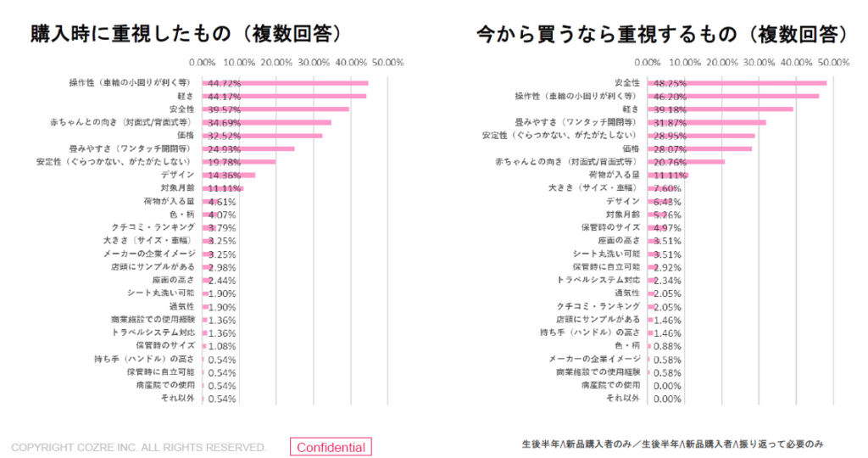Click the right chart title 今から買うなら重視するもの
This screenshot has width=868, height=458.
[662, 34]
